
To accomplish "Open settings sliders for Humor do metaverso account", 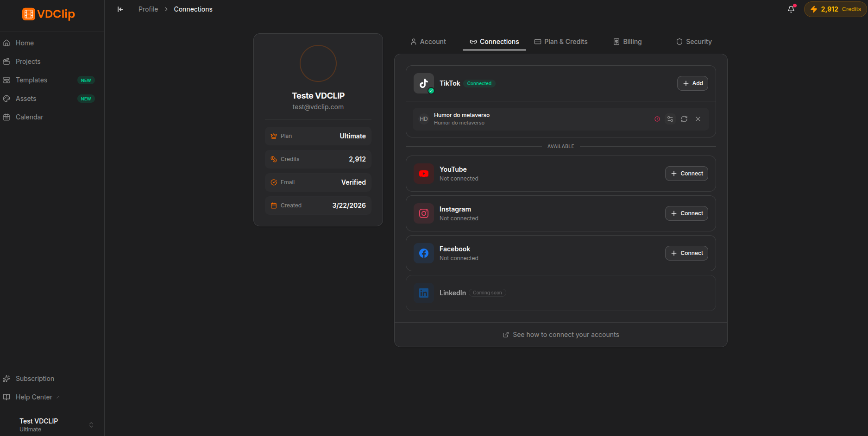I will [x=670, y=119].
